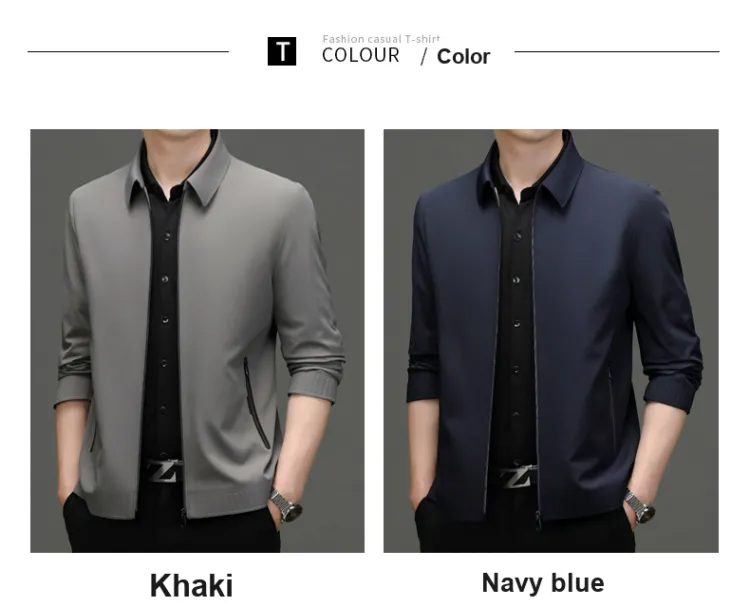This screenshot has width=750, height=607.
Task: Click the black T logo icon
Action: pos(282,51)
